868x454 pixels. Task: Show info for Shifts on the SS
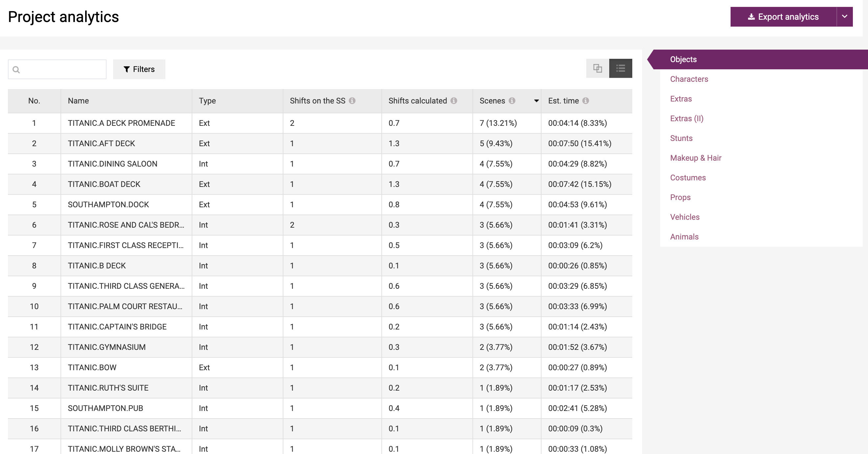[352, 101]
